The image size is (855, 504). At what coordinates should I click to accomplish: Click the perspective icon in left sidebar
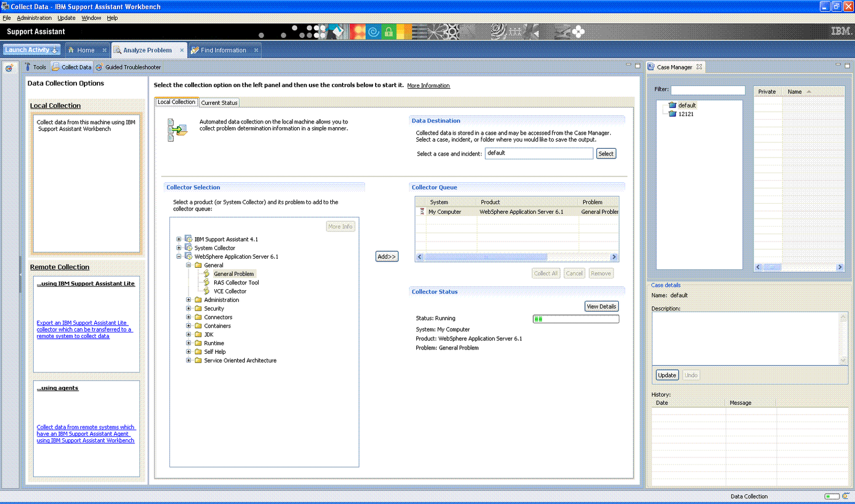tap(9, 68)
